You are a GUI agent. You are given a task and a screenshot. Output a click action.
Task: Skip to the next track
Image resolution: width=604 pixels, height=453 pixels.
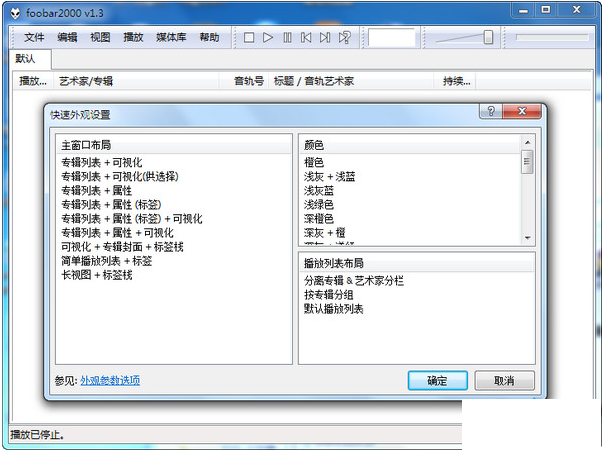325,38
